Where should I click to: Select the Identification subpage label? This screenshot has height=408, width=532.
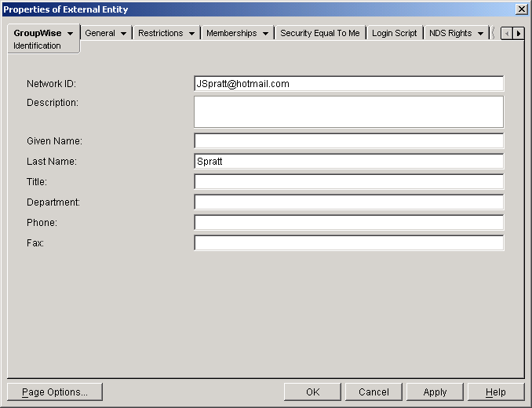tap(37, 46)
